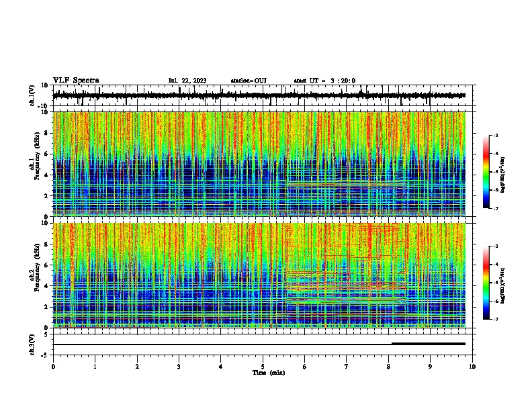Click the "start UT = 3 :20: 0" text
Image resolution: width=532 pixels, height=411 pixels.
(x=324, y=81)
